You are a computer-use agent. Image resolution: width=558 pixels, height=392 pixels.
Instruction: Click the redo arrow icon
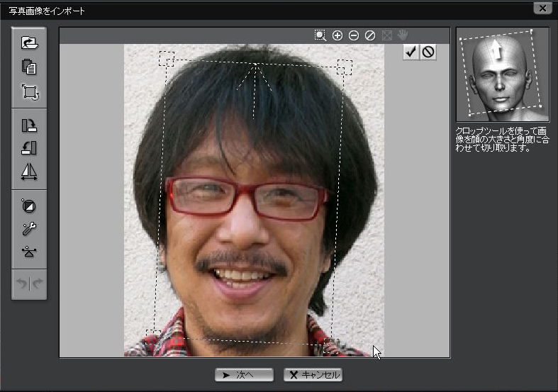click(x=37, y=284)
